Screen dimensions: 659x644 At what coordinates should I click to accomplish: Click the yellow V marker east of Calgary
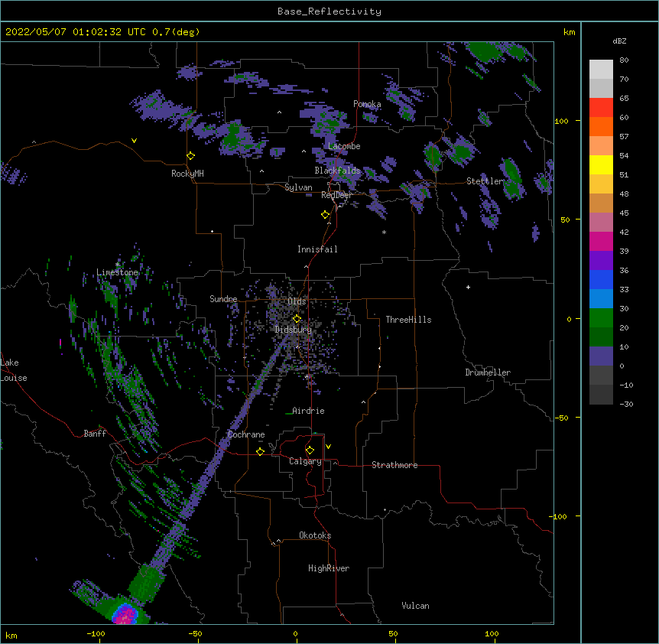328,447
